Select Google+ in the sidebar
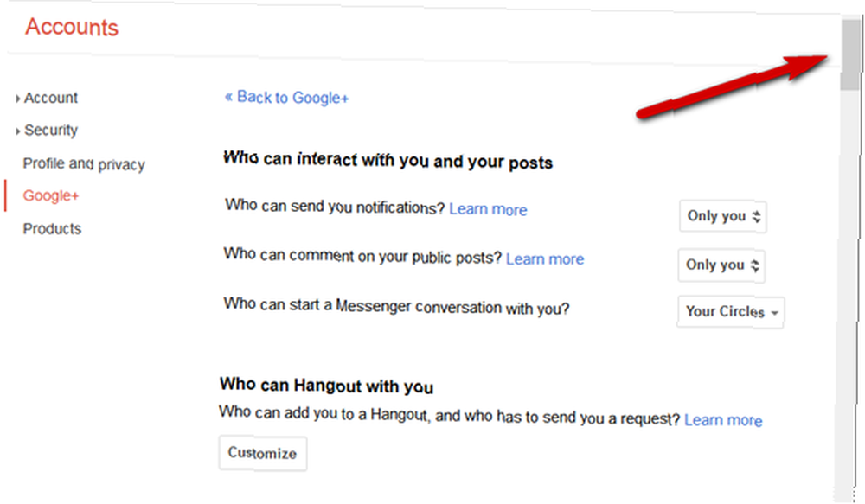This screenshot has height=504, width=865. (51, 195)
